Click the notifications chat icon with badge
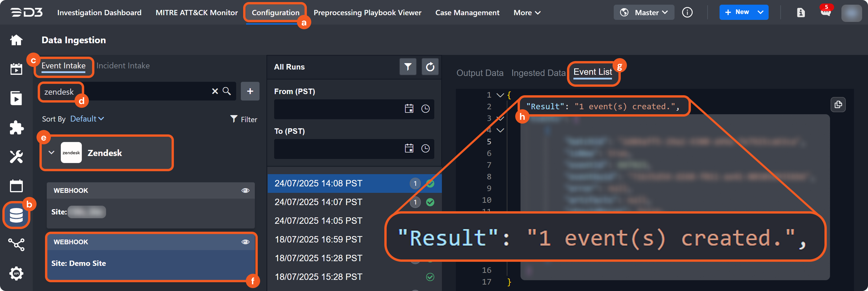Screen dimensions: 868x291 click(826, 13)
